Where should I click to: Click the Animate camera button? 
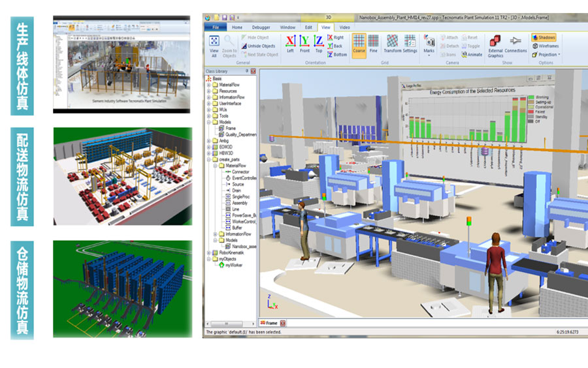471,55
